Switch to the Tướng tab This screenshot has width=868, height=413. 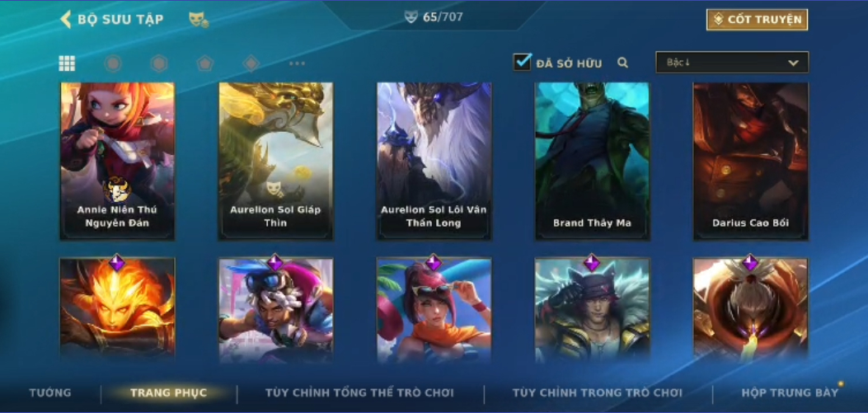coord(49,393)
